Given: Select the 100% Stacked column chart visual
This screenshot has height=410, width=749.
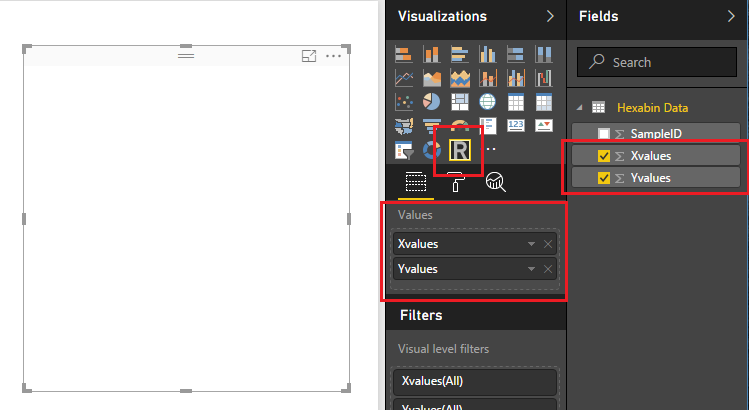Looking at the screenshot, I should coord(544,54).
